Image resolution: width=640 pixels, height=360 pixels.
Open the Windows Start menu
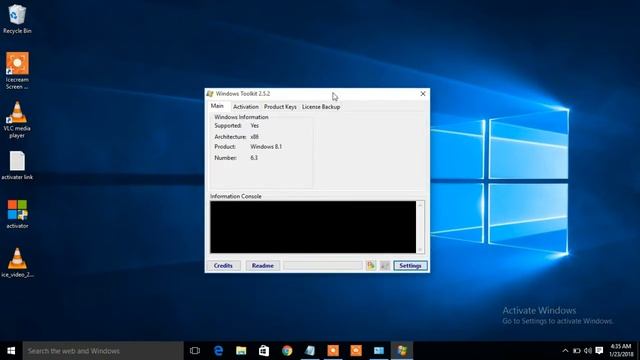coord(11,351)
